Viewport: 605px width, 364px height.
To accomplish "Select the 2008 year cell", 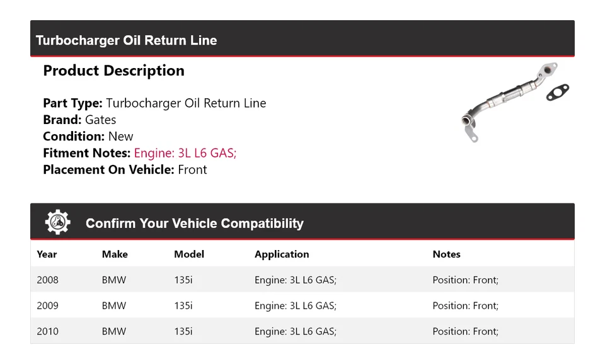I will (47, 280).
